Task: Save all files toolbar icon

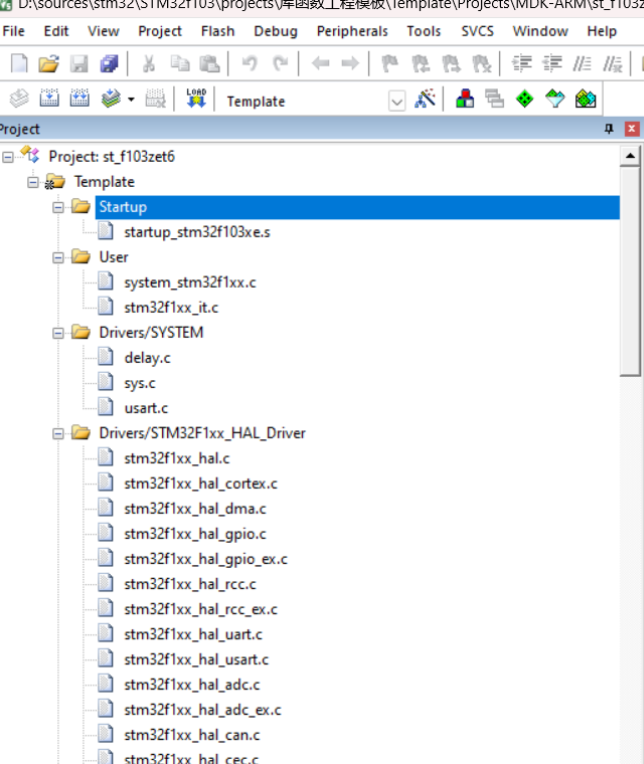Action: [109, 63]
